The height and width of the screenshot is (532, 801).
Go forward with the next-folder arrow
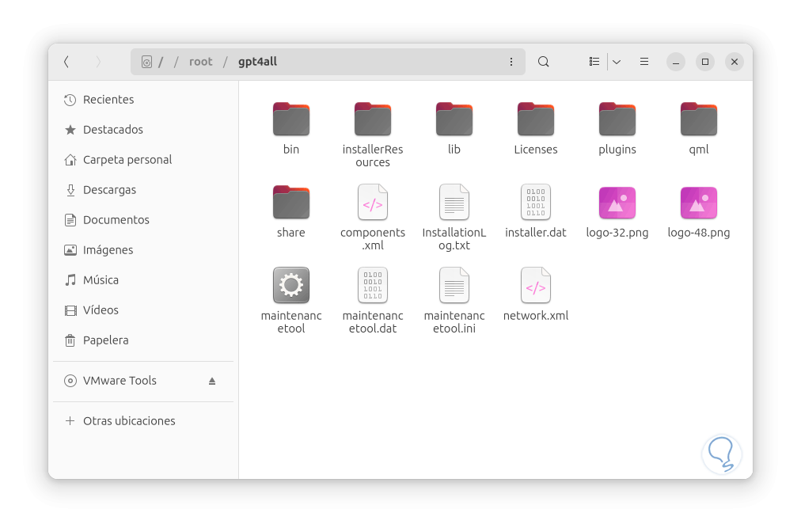coord(98,62)
